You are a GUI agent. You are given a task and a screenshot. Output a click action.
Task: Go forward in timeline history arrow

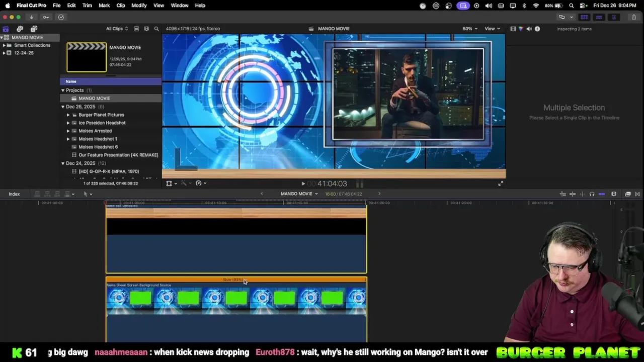379,194
